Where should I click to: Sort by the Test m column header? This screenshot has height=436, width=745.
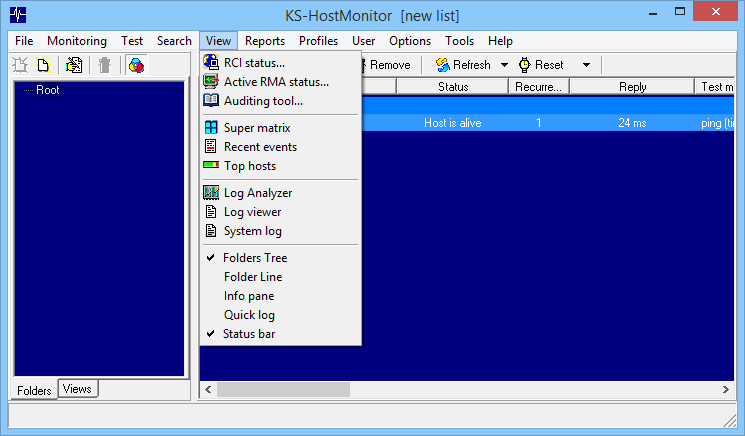[715, 87]
